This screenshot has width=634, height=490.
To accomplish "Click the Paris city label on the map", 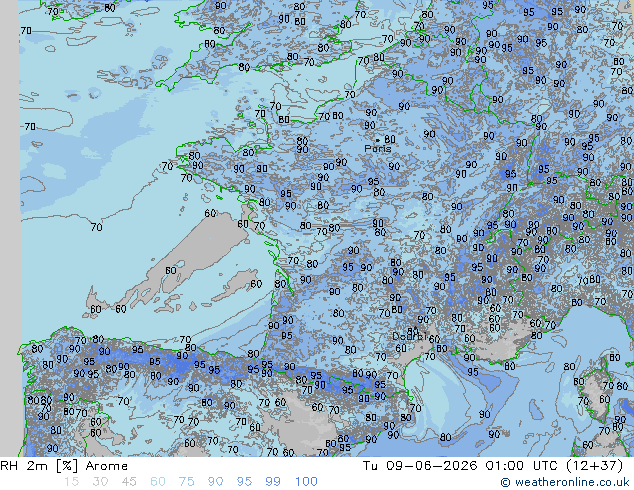I will coord(378,149).
